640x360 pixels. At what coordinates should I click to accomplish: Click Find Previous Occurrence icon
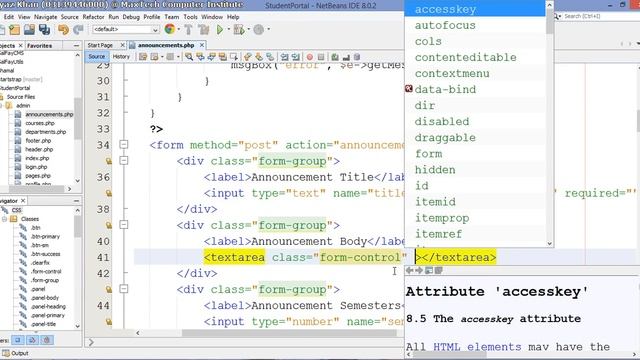click(x=200, y=57)
